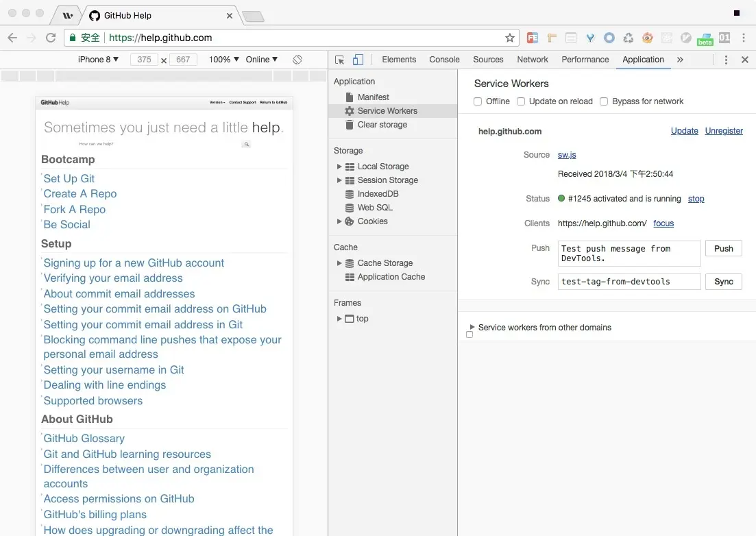Close the DevTools panel

click(745, 60)
